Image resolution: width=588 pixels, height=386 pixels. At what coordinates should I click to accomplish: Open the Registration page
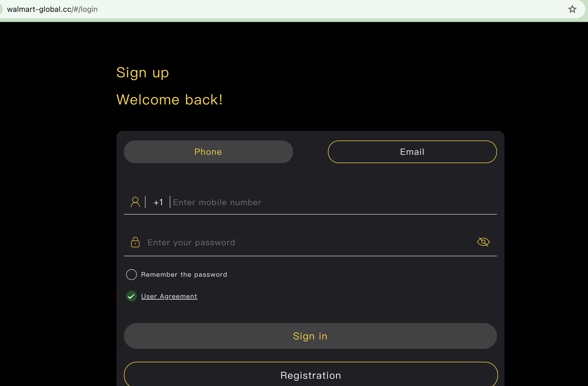pyautogui.click(x=311, y=375)
